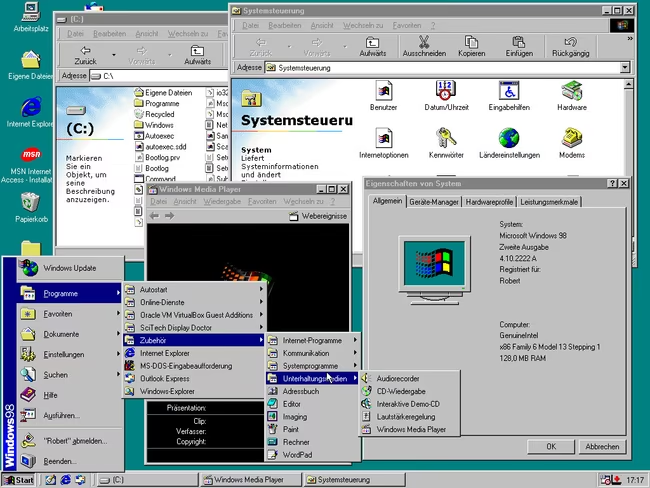Image resolution: width=650 pixels, height=488 pixels.
Task: Launch Audiorecorder from Unterhaltungsmedien submenu
Action: click(x=410, y=379)
